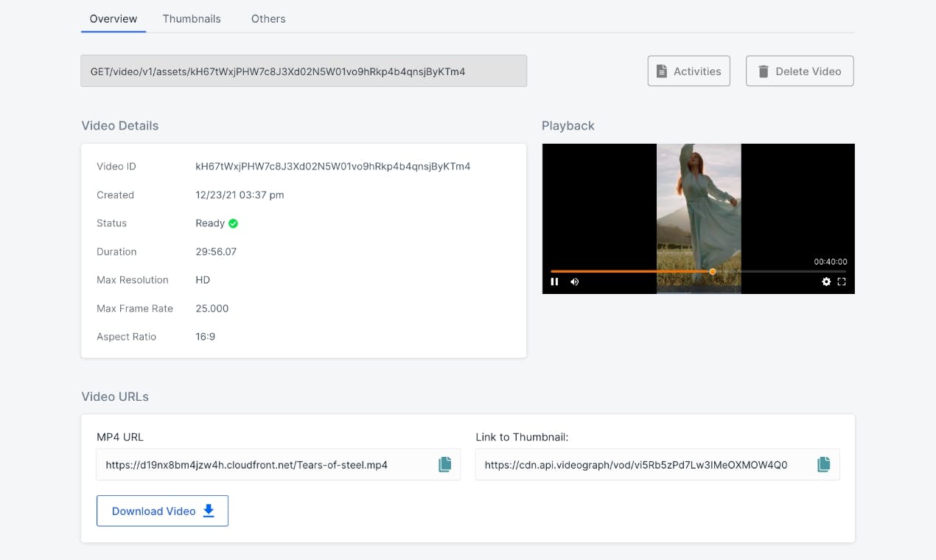936x560 pixels.
Task: Click the Delete Video button
Action: pos(800,71)
